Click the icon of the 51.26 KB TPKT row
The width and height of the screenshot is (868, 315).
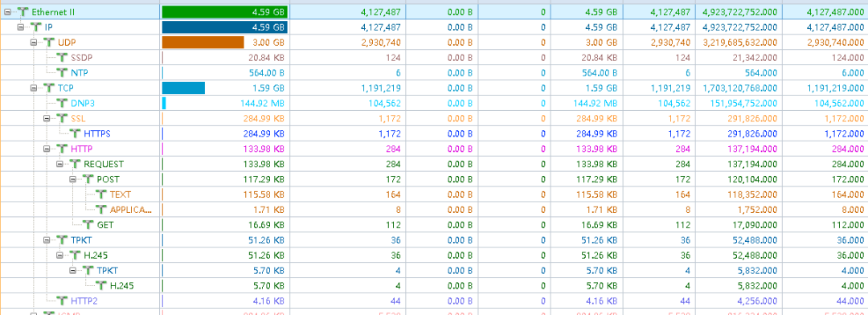[x=62, y=240]
